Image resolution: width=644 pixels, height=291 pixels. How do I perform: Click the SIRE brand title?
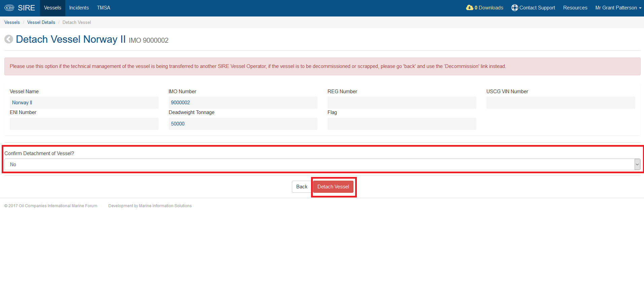tap(26, 8)
